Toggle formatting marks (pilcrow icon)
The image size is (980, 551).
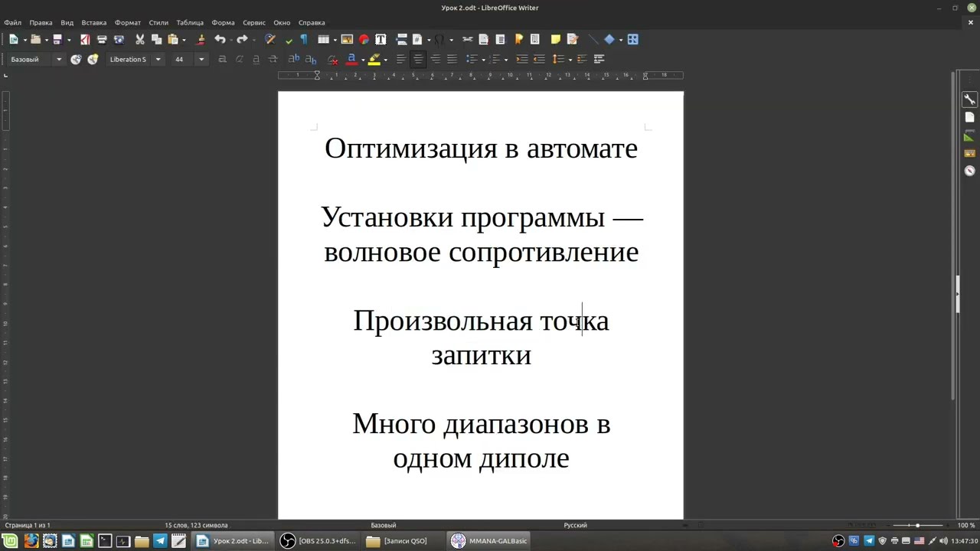[x=303, y=39]
